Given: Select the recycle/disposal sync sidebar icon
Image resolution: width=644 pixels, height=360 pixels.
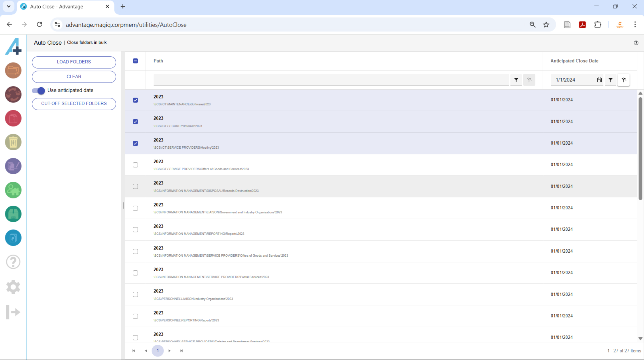Looking at the screenshot, I should pyautogui.click(x=13, y=94).
